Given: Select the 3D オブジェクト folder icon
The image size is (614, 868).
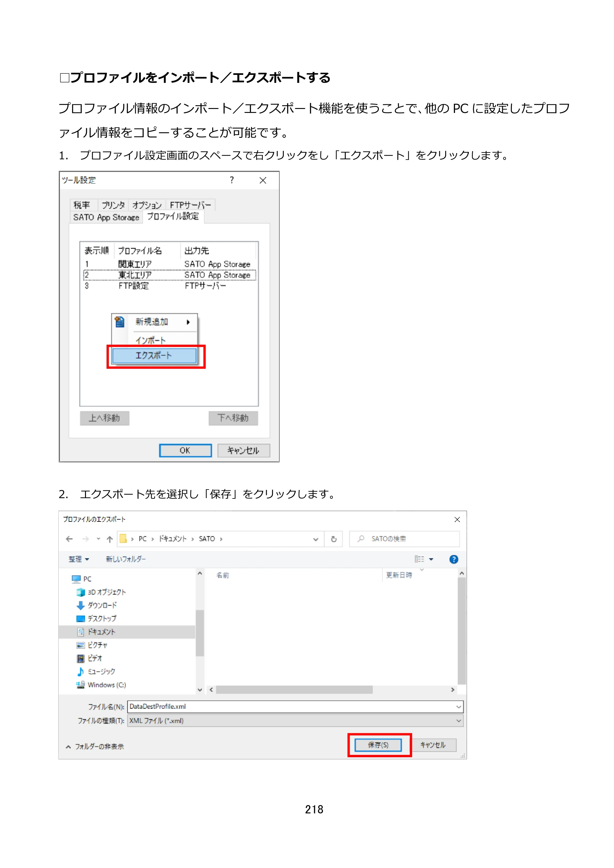Looking at the screenshot, I should click(x=80, y=592).
